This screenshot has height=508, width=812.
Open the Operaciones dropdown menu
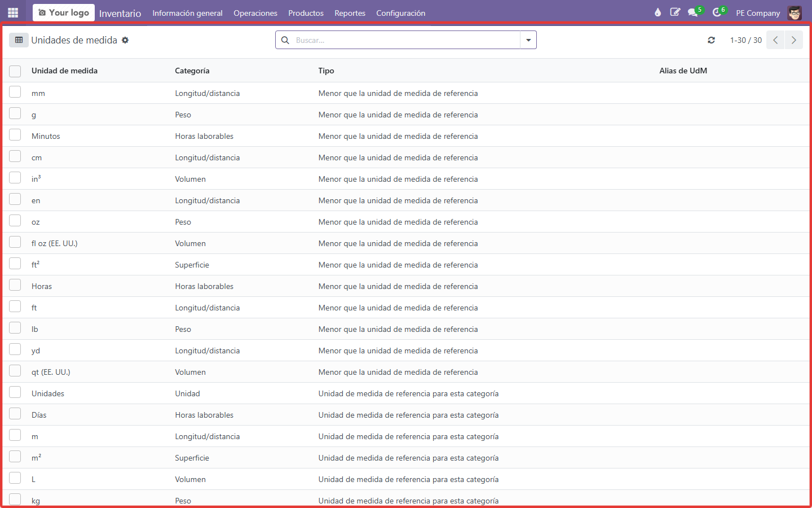pyautogui.click(x=255, y=13)
